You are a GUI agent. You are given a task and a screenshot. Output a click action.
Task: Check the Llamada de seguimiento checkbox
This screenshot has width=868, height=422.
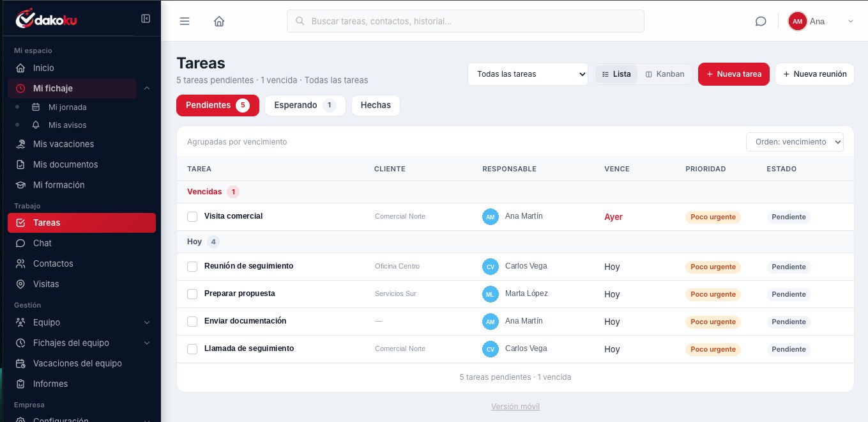[192, 349]
